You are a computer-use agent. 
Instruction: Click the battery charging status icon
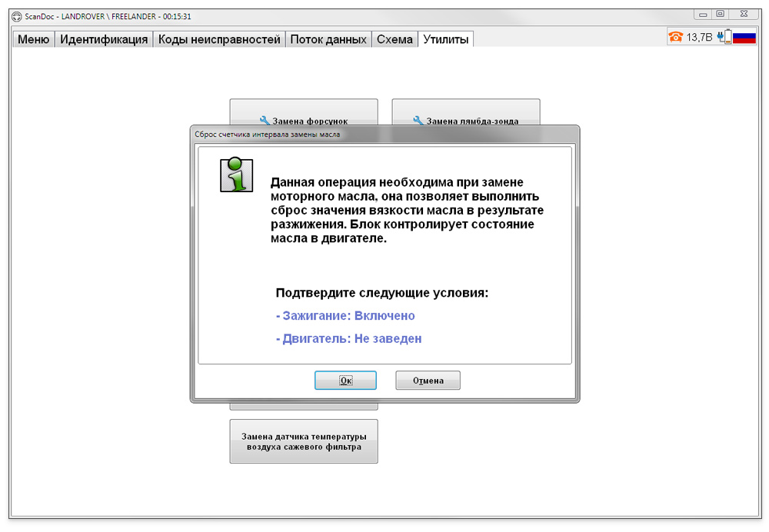point(724,37)
